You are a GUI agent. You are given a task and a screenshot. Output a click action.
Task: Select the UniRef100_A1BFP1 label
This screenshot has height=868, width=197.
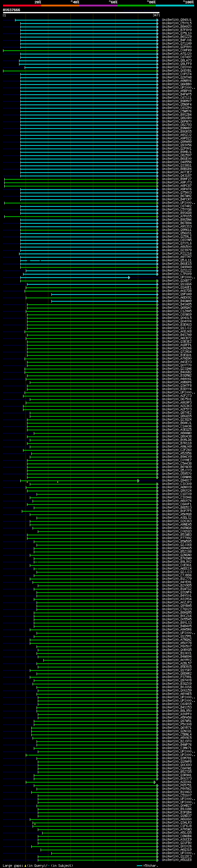(177, 345)
